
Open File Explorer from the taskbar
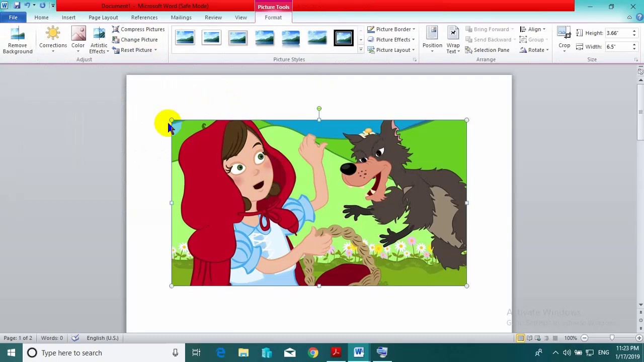coord(244,353)
